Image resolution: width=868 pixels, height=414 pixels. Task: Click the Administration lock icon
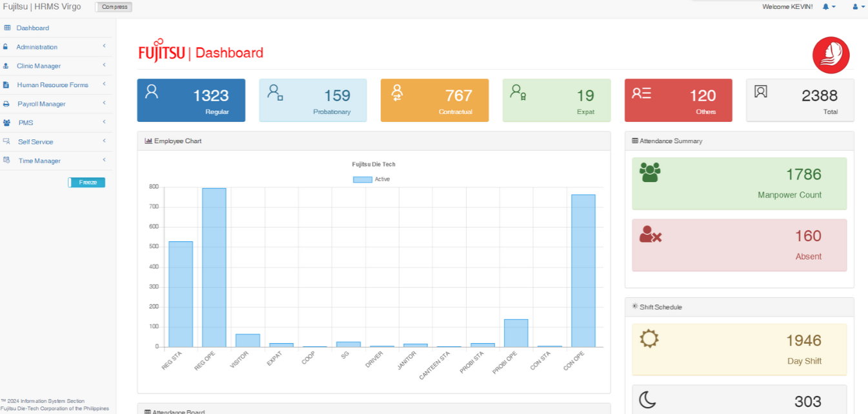pyautogui.click(x=6, y=47)
